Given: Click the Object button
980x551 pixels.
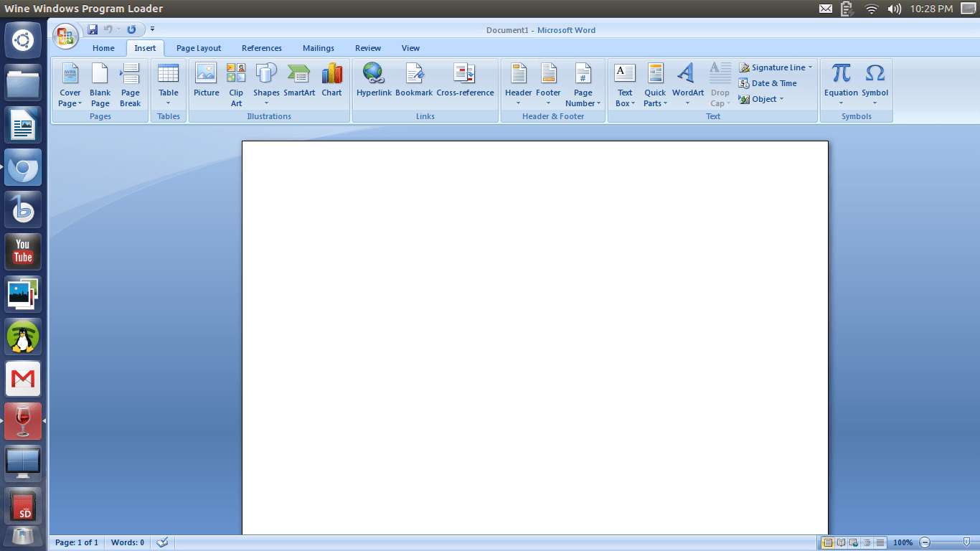Looking at the screenshot, I should (761, 99).
